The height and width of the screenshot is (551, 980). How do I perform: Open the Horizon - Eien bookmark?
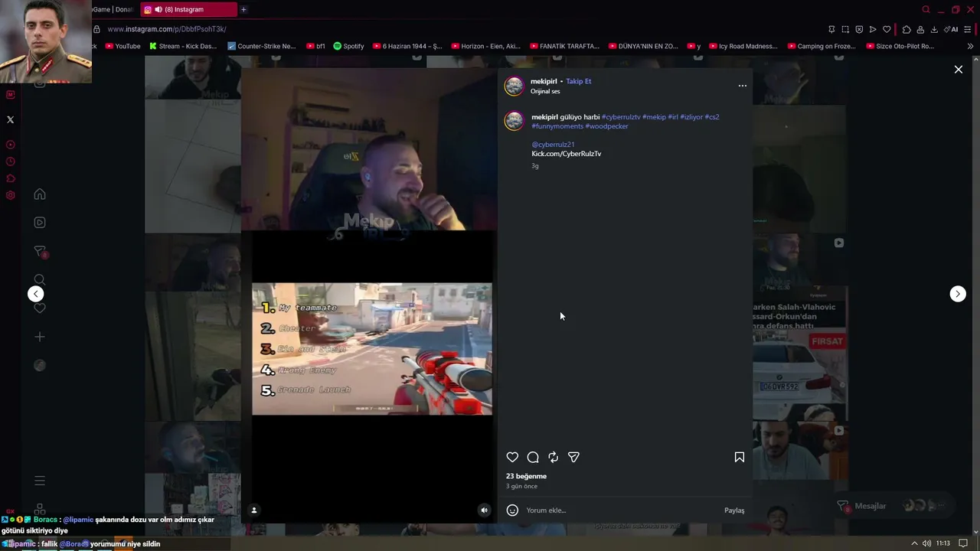point(485,46)
